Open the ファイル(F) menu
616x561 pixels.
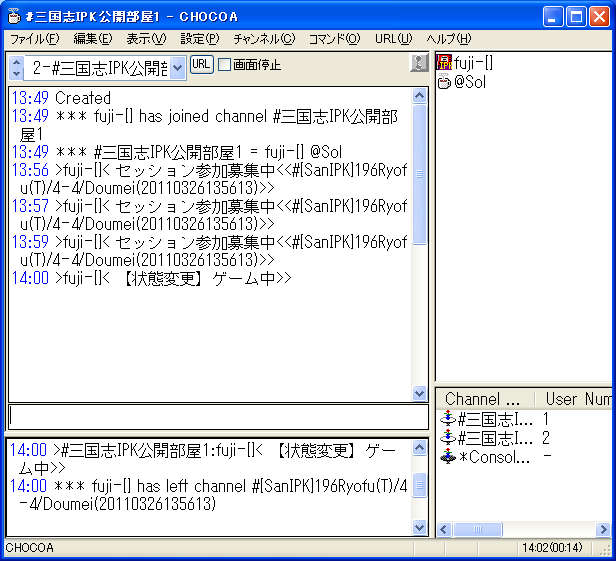coord(34,39)
